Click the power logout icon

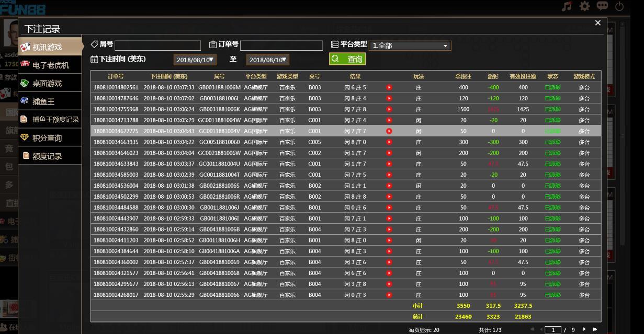click(620, 6)
